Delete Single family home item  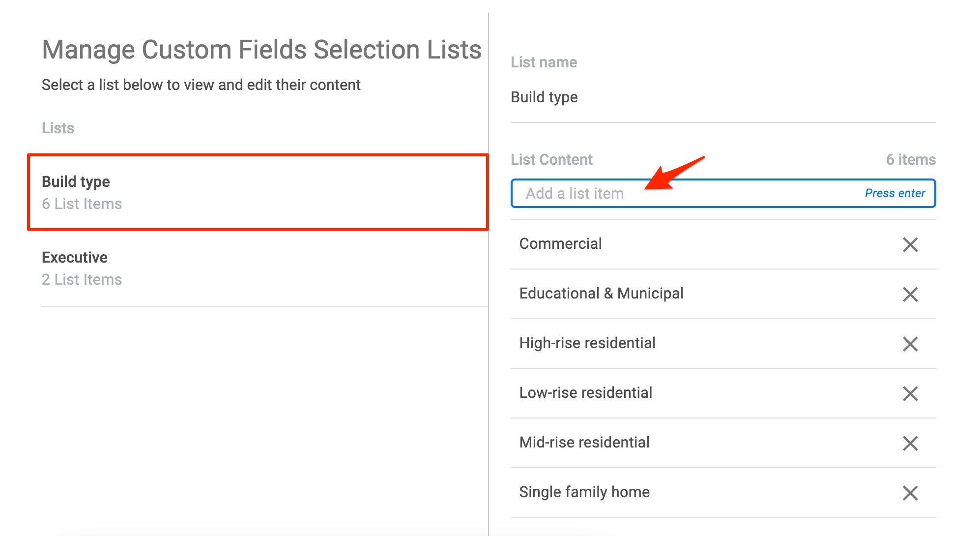(910, 493)
